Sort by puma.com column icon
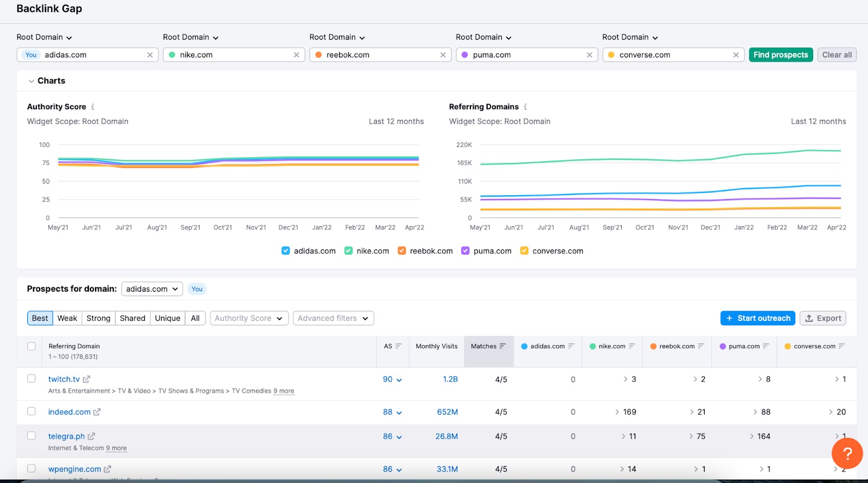Image resolution: width=868 pixels, height=483 pixels. (x=766, y=346)
